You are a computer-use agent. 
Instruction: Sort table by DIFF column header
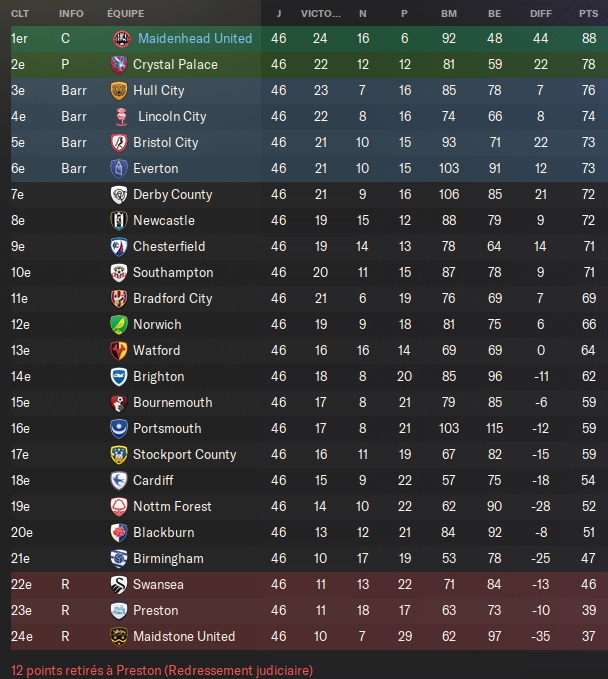(x=540, y=13)
